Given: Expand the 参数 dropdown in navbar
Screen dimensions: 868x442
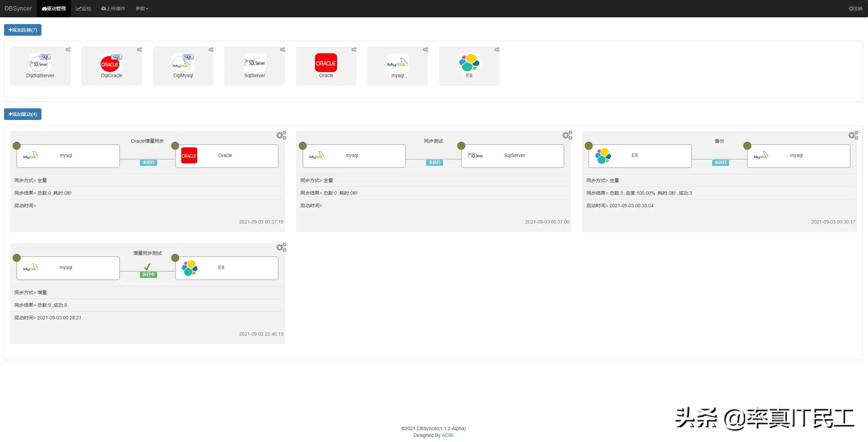Looking at the screenshot, I should (x=142, y=8).
